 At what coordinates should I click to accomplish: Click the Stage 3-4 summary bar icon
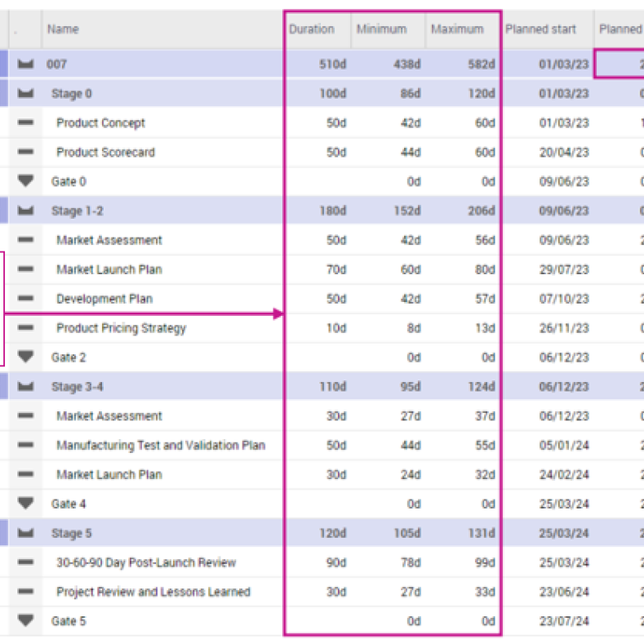click(25, 387)
